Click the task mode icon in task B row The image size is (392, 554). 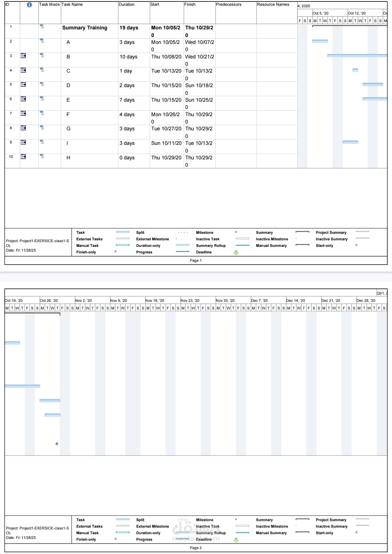(42, 55)
